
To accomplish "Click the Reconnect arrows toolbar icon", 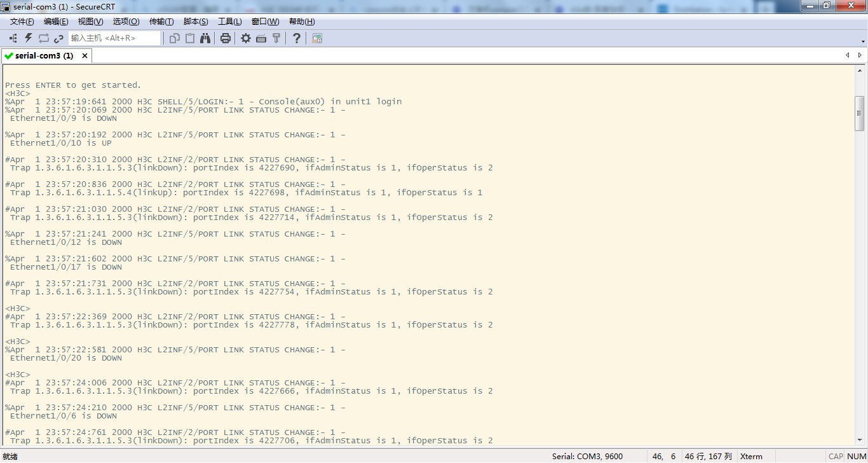I will tap(44, 38).
